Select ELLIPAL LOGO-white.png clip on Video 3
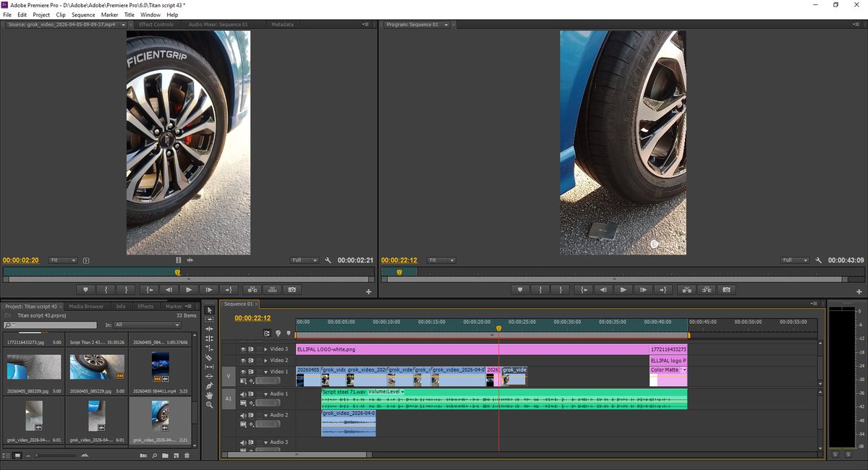 [472, 349]
